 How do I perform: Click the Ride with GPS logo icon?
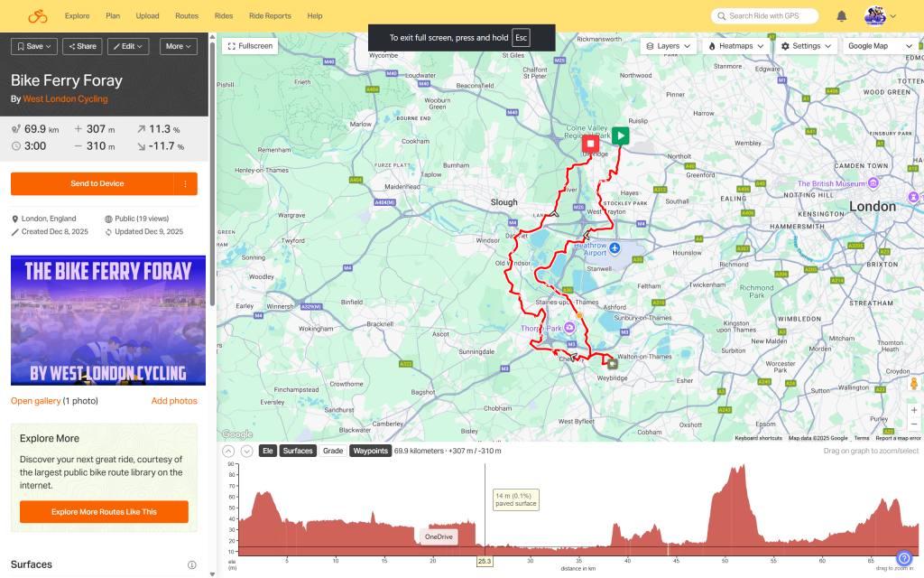point(37,16)
